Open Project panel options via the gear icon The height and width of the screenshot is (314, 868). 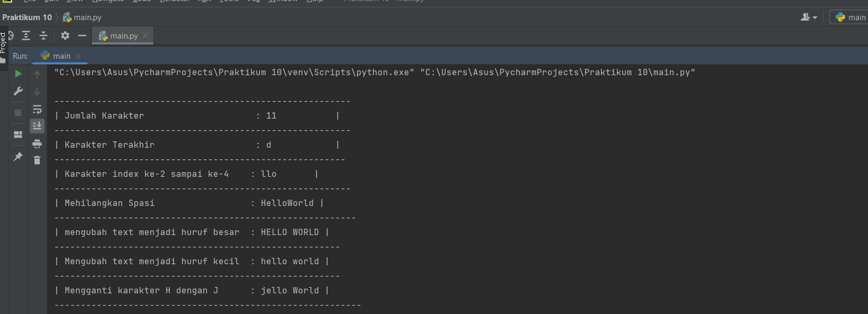pos(65,35)
